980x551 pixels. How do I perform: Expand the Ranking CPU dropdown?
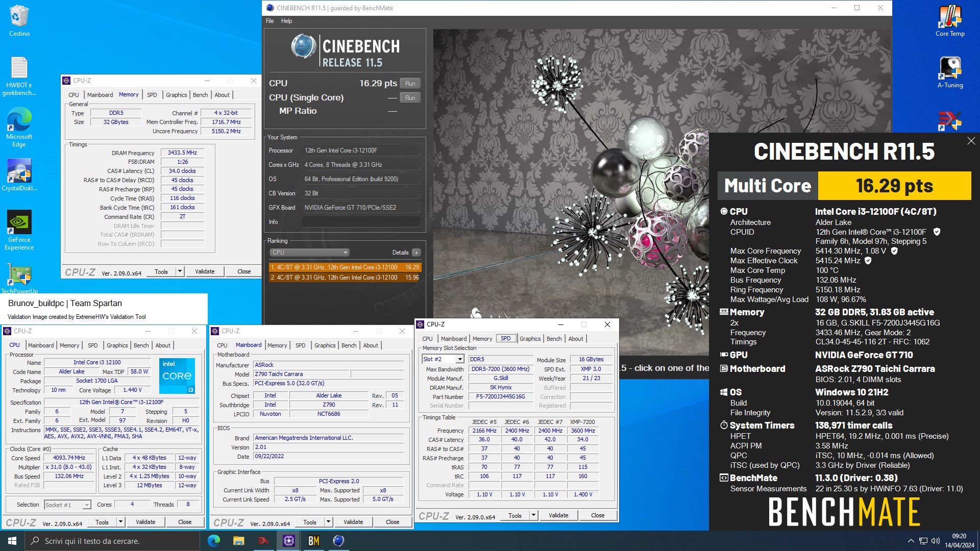309,253
